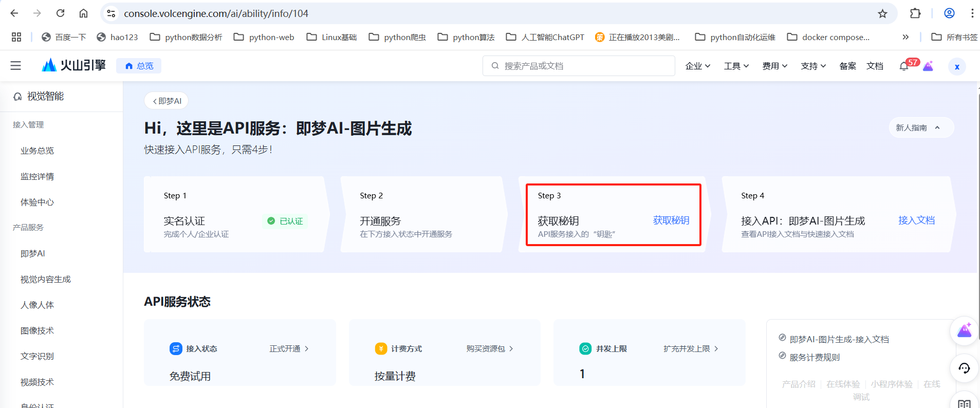This screenshot has height=408, width=980.
Task: Open the browser profile avatar icon
Action: pyautogui.click(x=949, y=13)
